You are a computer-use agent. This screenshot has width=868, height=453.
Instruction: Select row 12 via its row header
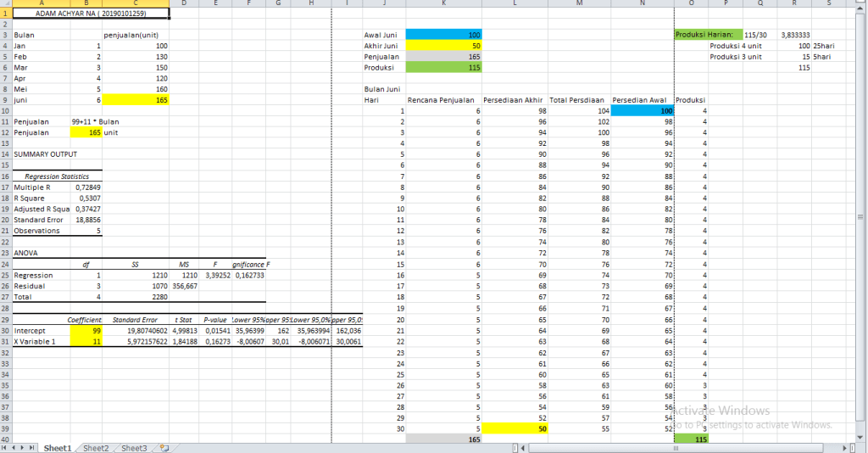(5, 132)
